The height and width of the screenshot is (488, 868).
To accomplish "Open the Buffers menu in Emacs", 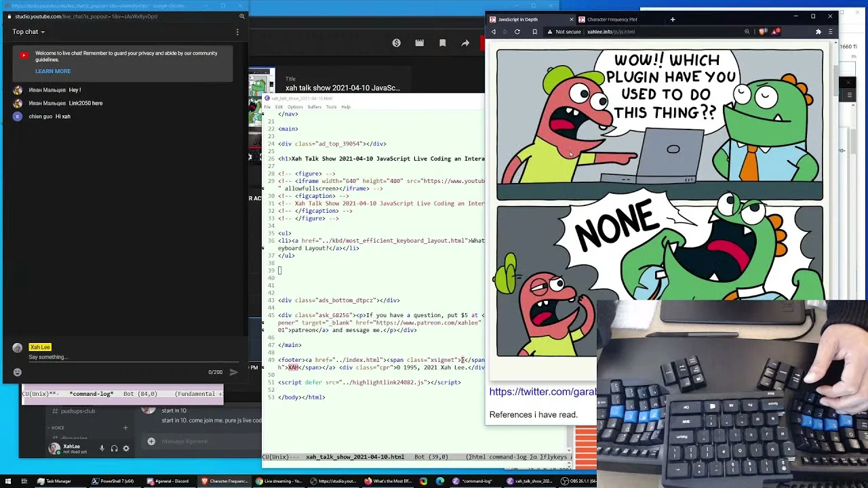I will click(314, 106).
